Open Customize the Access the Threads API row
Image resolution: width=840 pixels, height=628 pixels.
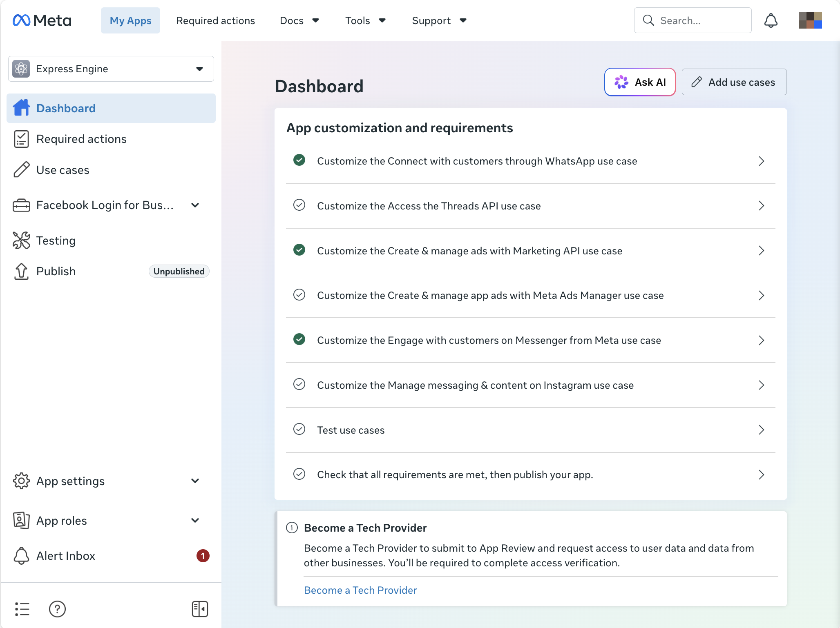[530, 206]
